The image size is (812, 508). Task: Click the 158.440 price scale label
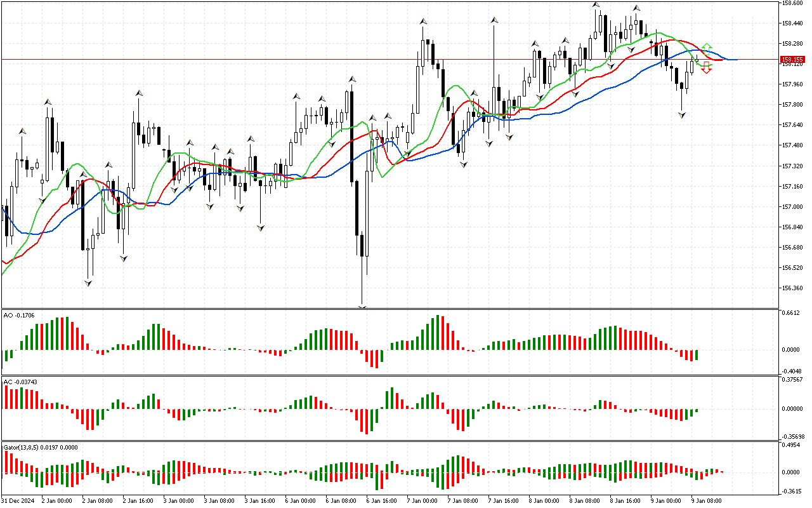[x=792, y=23]
